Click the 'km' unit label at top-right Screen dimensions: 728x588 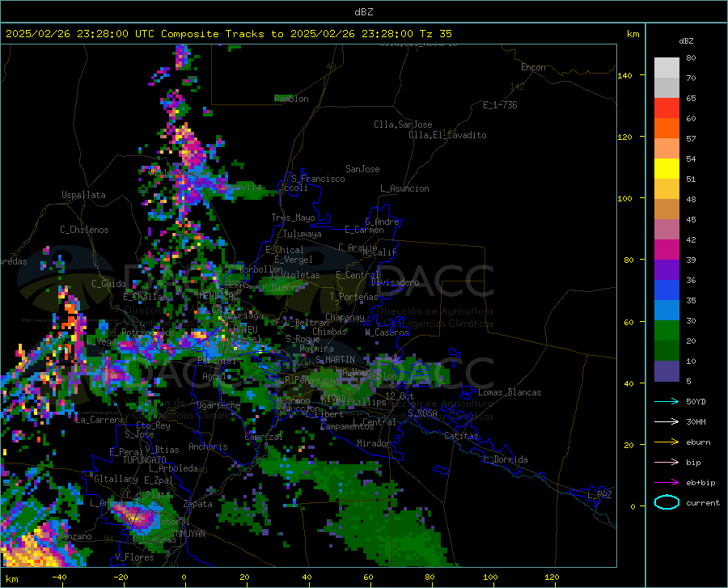coord(633,34)
